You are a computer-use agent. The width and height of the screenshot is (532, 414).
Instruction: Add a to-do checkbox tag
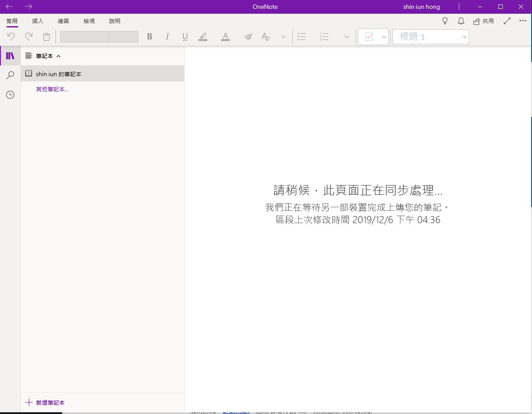(369, 37)
